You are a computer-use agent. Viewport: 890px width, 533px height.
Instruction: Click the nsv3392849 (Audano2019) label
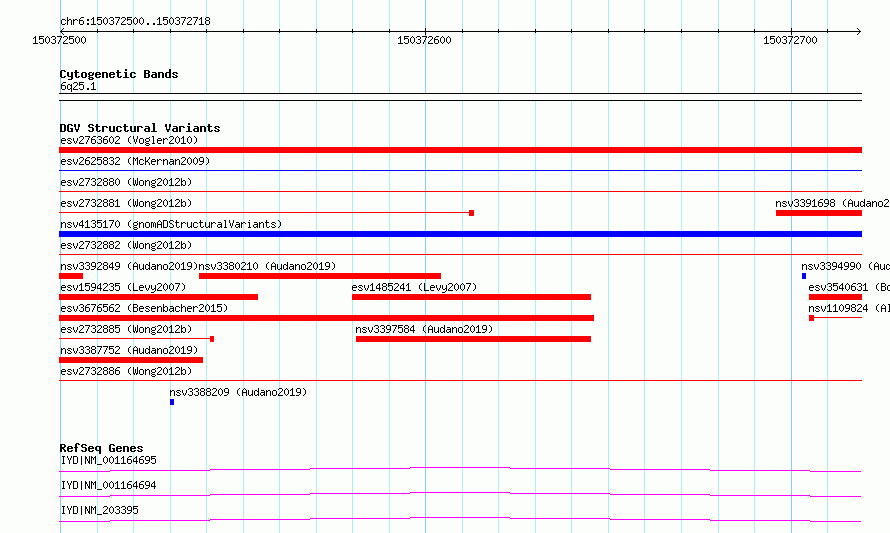129,266
